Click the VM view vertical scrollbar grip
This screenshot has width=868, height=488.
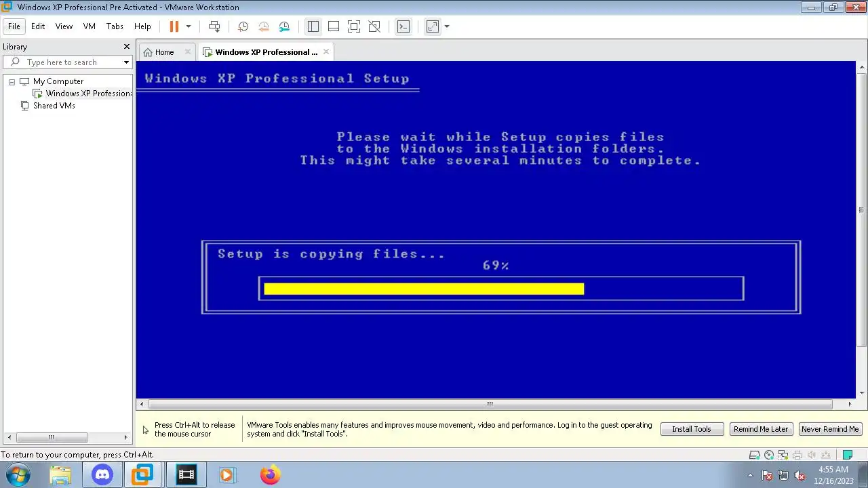point(862,210)
